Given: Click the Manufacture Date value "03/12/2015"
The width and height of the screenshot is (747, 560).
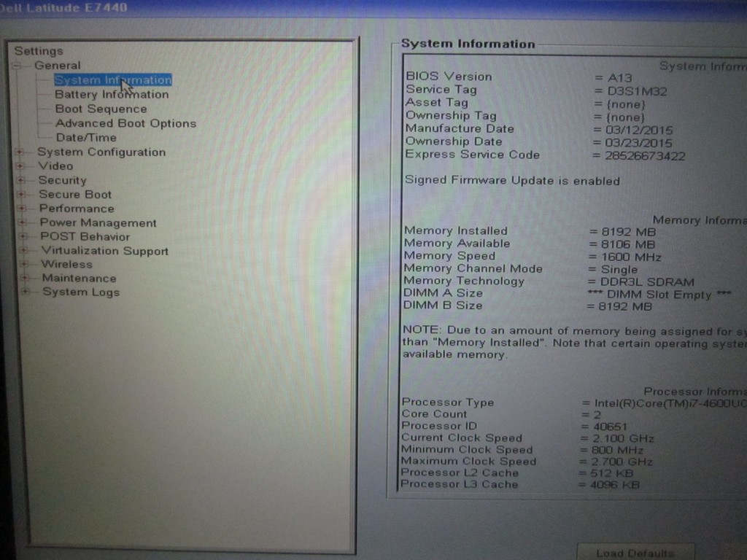Looking at the screenshot, I should 639,130.
